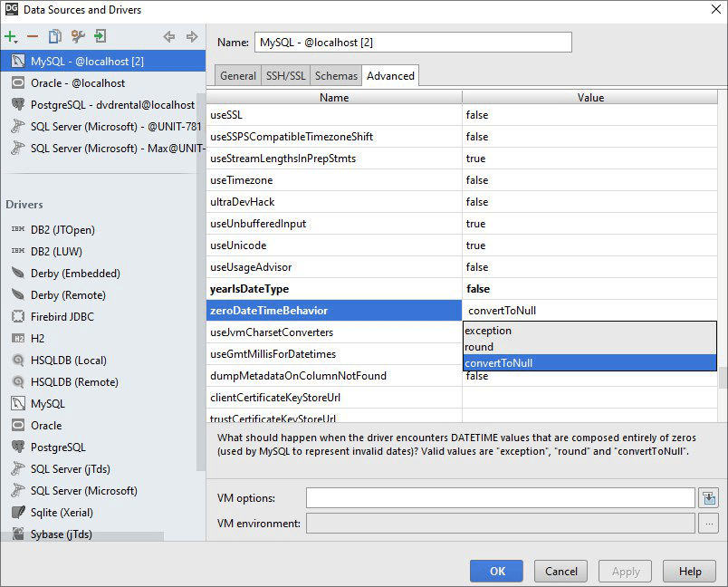Select the "exception" option from the open dropdown
The image size is (728, 587).
click(488, 330)
